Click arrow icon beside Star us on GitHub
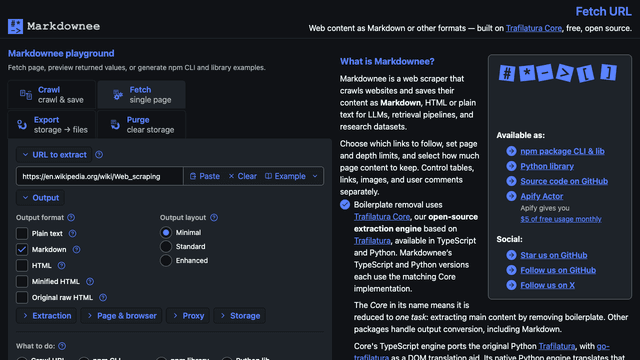Viewport: 640px width, 360px height. pos(511,255)
